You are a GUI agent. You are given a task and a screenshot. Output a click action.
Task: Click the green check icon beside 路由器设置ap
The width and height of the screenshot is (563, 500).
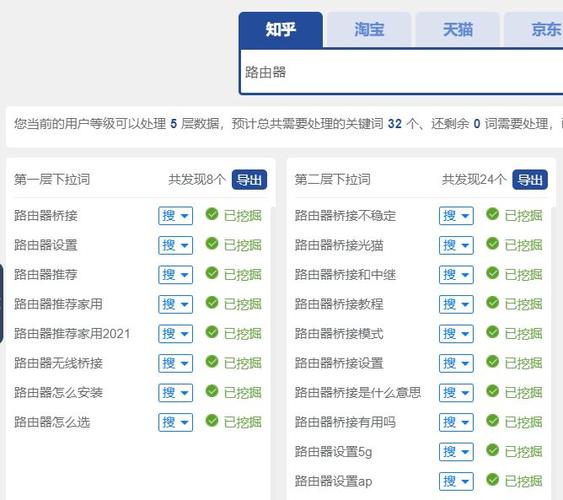click(493, 479)
